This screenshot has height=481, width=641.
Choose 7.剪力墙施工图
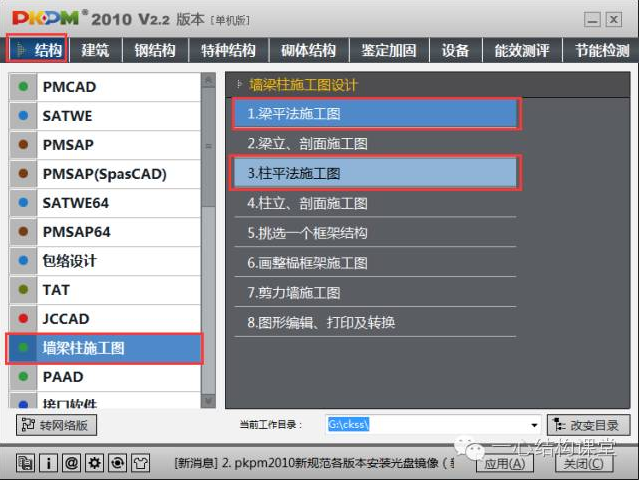375,293
